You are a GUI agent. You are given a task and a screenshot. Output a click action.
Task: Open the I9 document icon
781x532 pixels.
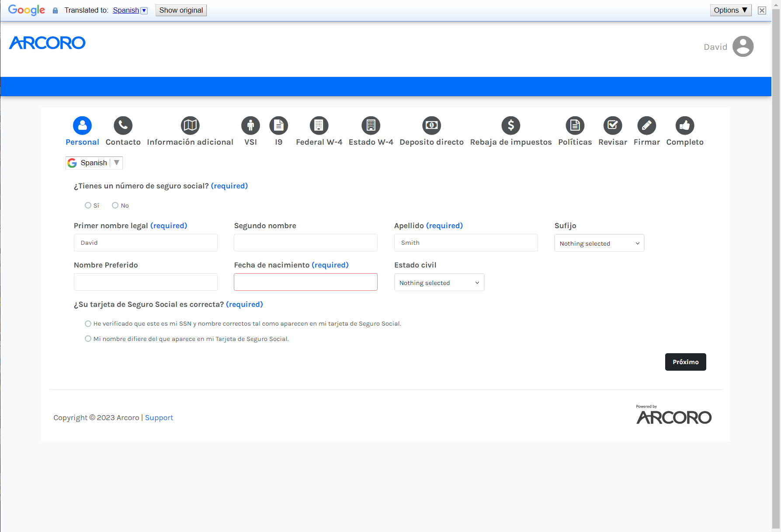click(279, 125)
